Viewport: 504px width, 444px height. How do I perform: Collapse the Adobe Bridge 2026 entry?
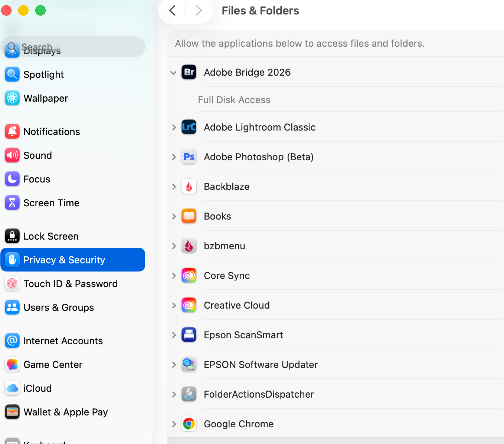click(x=173, y=73)
